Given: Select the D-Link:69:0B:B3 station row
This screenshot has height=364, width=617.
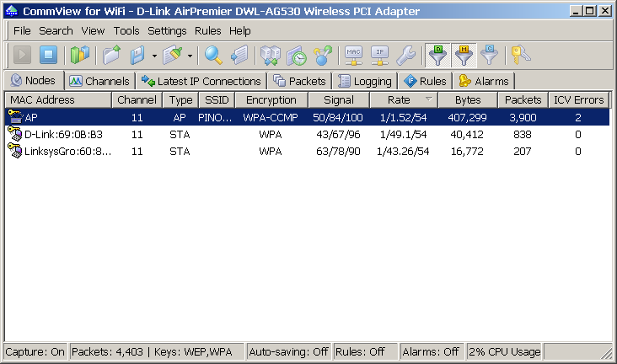Looking at the screenshot, I should pyautogui.click(x=307, y=135).
